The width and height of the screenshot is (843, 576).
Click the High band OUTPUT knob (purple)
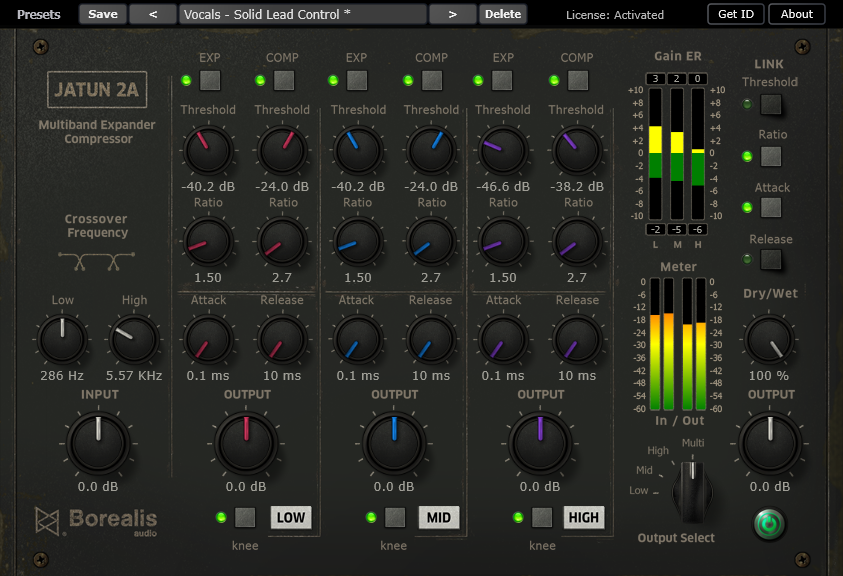coord(540,444)
